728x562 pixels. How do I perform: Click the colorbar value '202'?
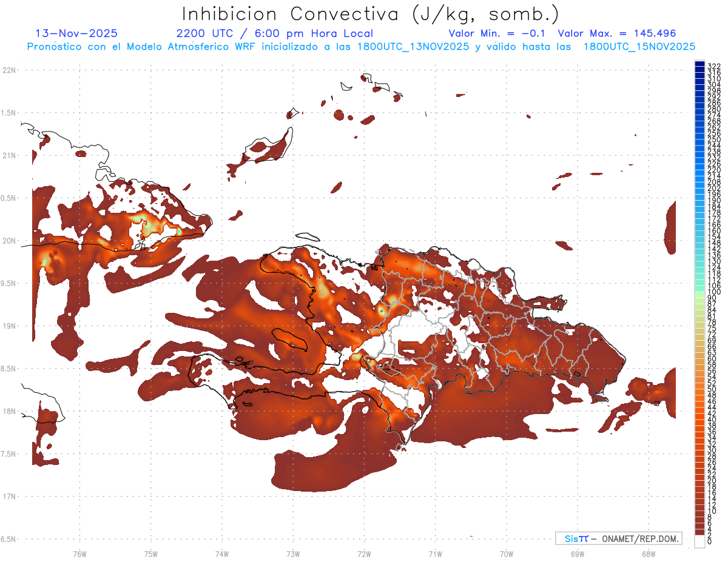click(714, 188)
